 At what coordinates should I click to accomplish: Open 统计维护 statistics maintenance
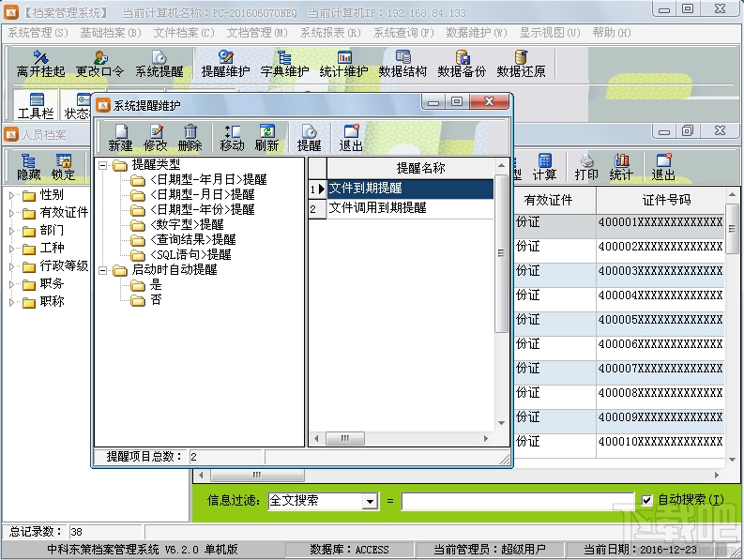(343, 64)
